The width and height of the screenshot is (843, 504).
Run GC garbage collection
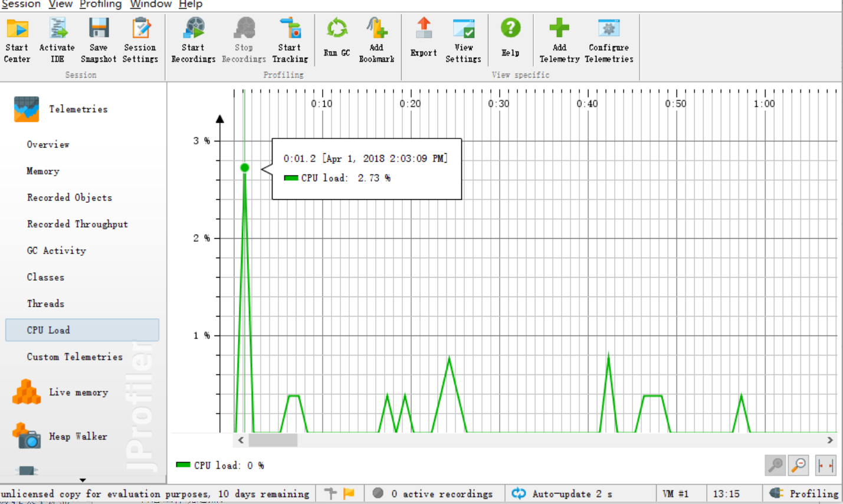tap(337, 38)
